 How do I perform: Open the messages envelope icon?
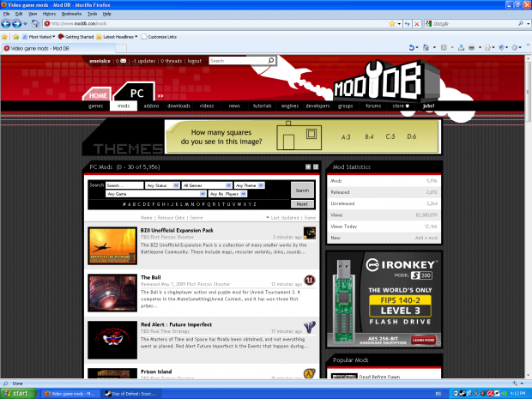point(124,61)
